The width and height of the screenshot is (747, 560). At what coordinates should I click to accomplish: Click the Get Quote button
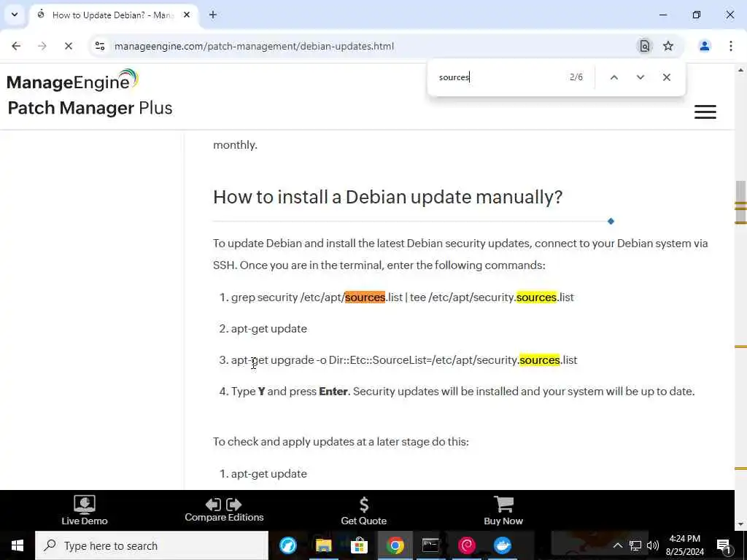363,511
